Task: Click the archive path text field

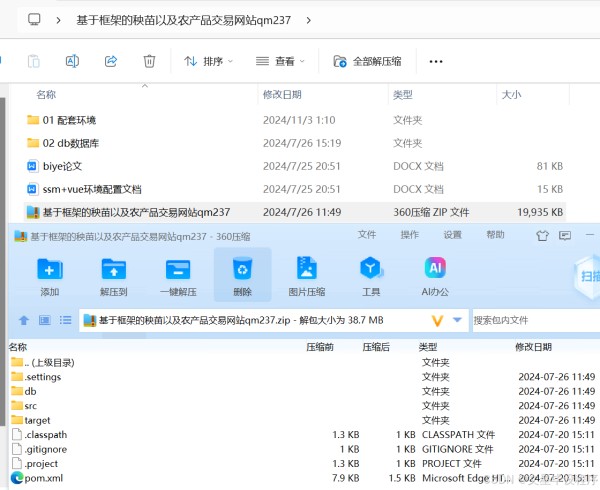Action: (x=274, y=320)
